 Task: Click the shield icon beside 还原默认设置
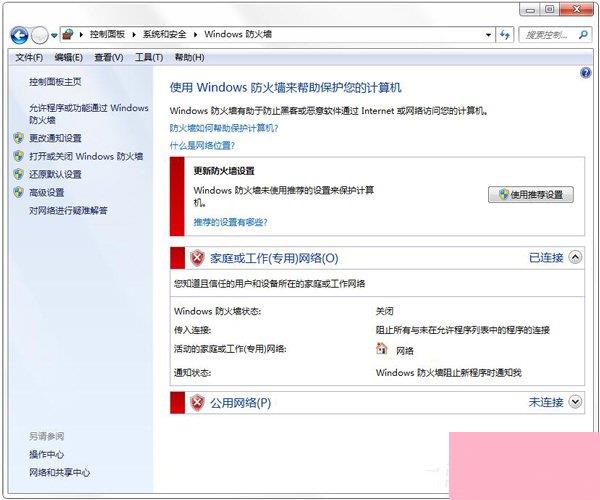pyautogui.click(x=18, y=174)
